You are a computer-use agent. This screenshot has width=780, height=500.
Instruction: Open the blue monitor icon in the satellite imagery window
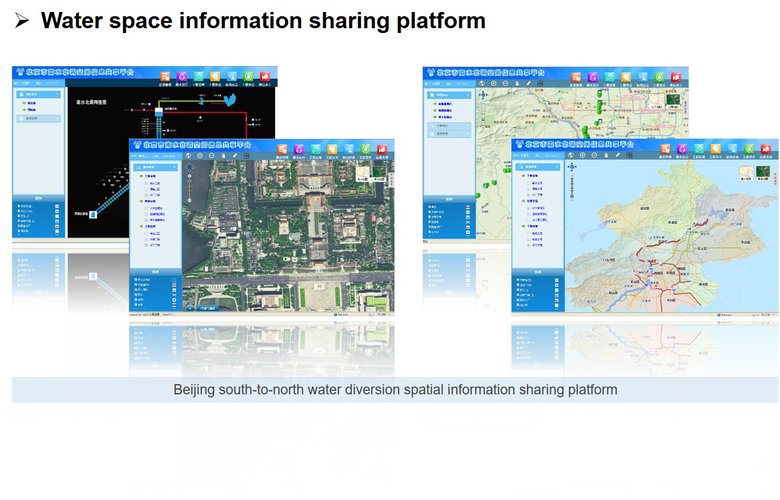[349, 149]
